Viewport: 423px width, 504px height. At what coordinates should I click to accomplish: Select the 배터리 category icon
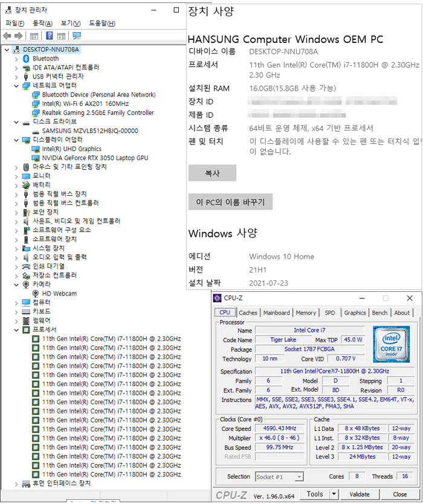pos(26,185)
